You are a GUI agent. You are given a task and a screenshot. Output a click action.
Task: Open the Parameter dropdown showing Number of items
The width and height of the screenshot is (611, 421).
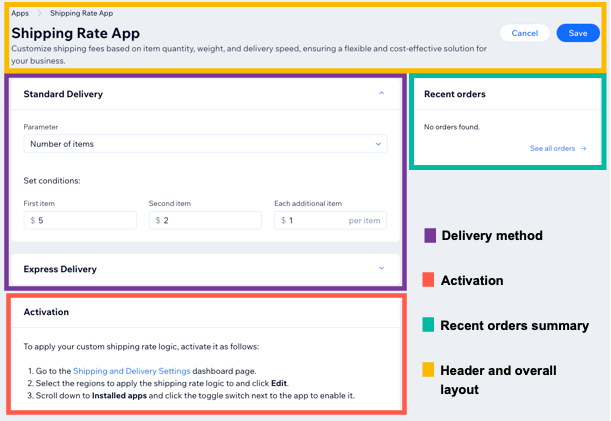pyautogui.click(x=205, y=144)
